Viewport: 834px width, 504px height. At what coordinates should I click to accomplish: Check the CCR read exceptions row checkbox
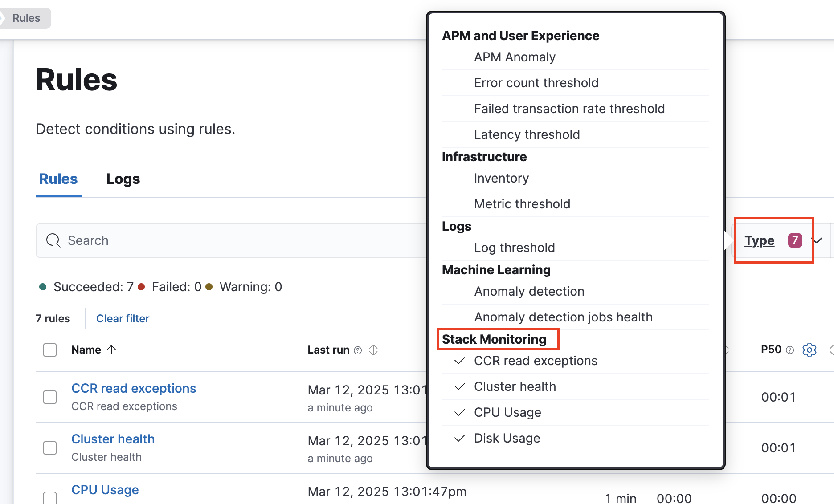point(50,397)
